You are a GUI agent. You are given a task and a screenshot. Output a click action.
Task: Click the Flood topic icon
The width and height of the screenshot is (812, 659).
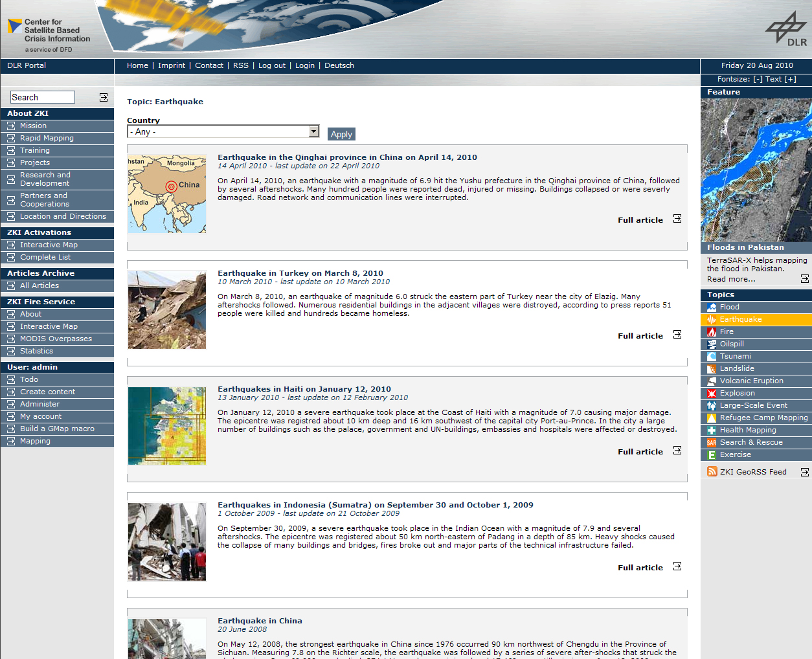click(712, 307)
